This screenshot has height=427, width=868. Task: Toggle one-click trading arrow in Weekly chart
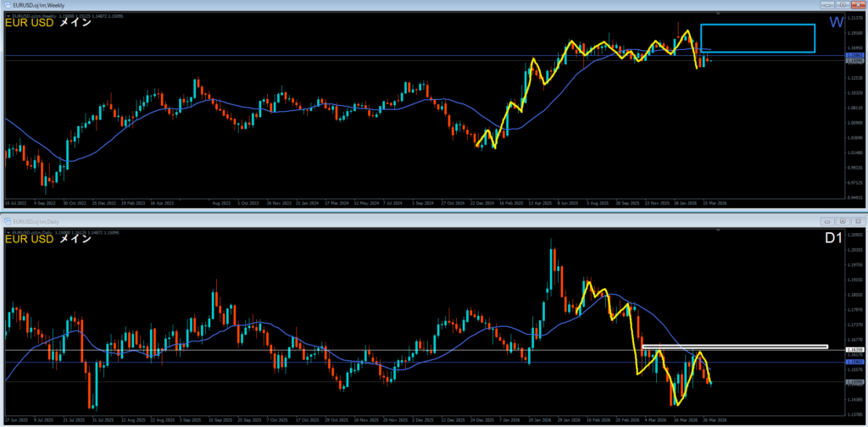[x=7, y=16]
